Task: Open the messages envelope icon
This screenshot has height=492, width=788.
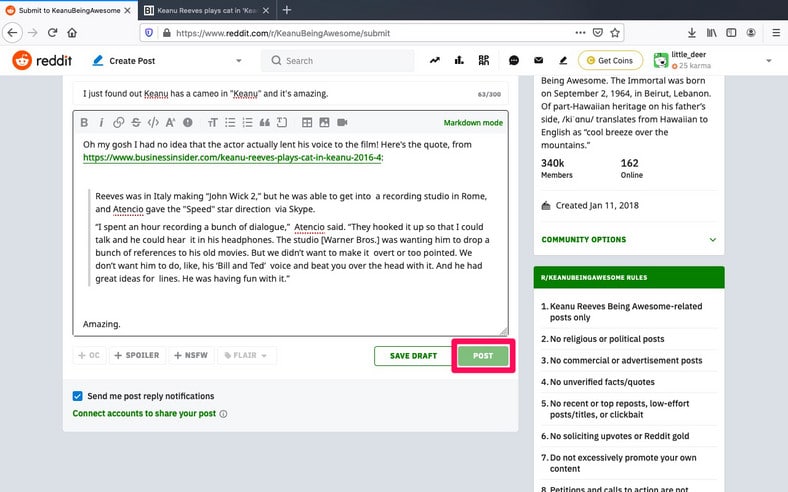Action: [538, 60]
